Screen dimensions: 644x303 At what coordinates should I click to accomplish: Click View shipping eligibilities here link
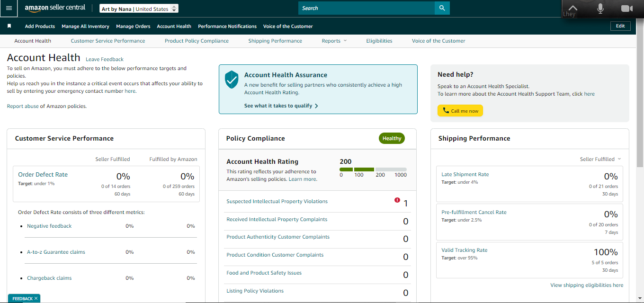pyautogui.click(x=587, y=285)
